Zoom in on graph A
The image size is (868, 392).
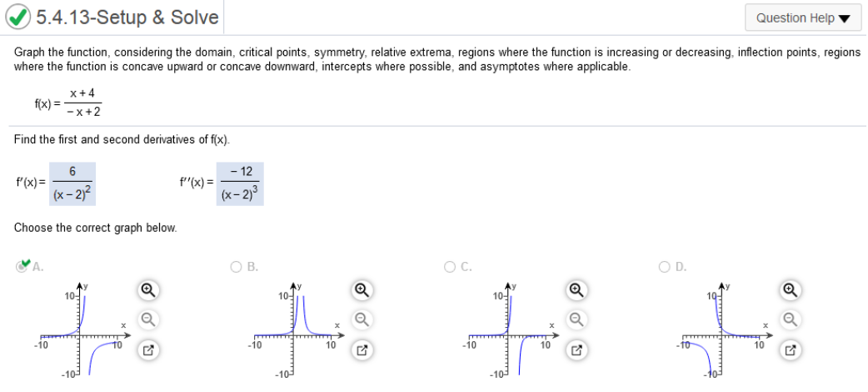click(147, 289)
